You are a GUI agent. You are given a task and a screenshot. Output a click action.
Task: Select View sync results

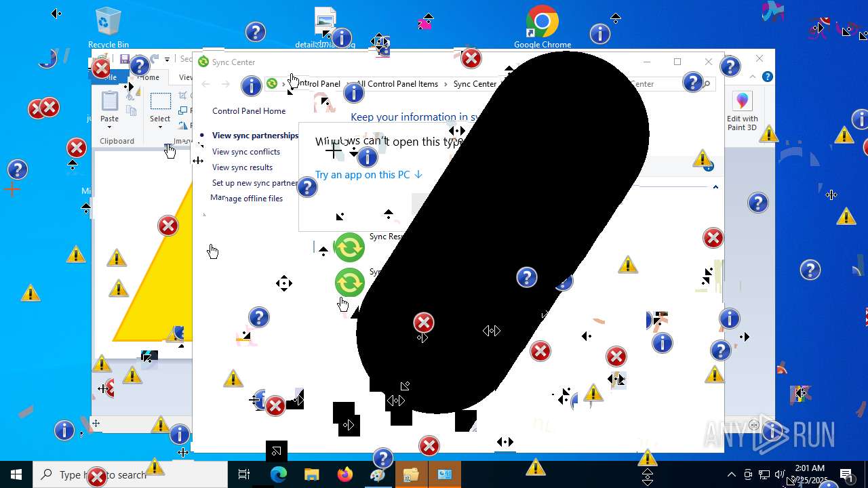[x=242, y=167]
